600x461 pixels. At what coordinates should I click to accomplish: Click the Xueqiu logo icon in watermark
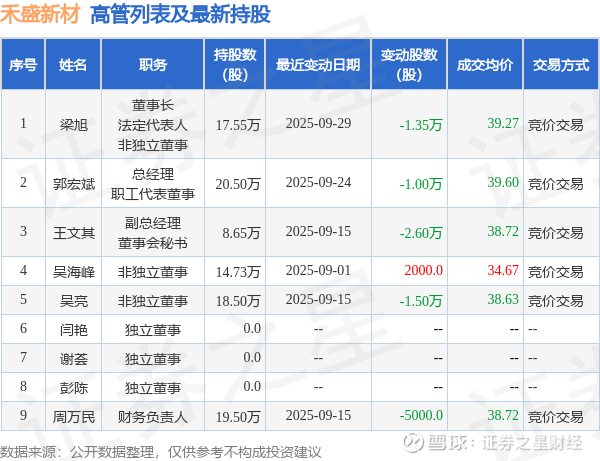[414, 443]
